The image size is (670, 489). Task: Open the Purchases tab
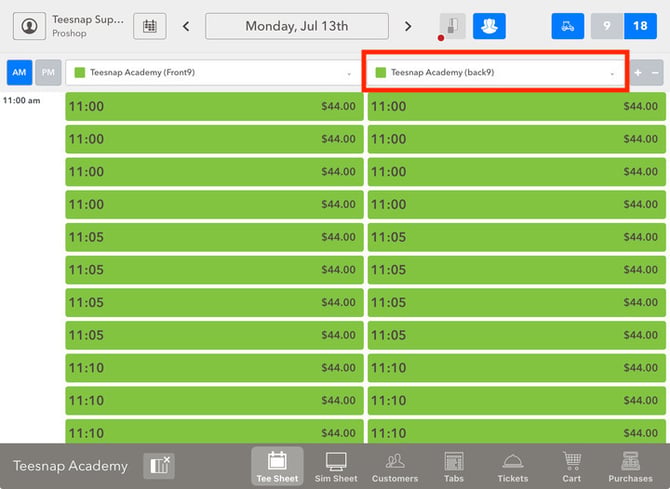630,466
